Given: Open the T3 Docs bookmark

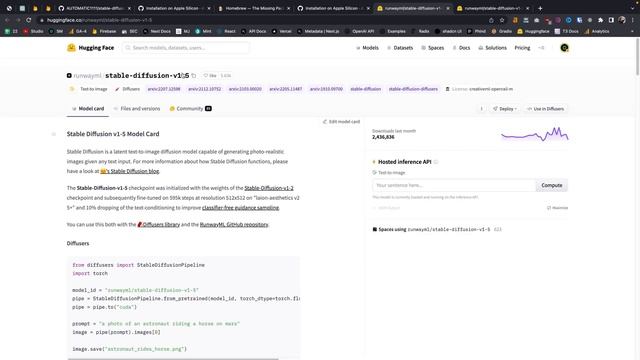Looking at the screenshot, I should pos(567,31).
